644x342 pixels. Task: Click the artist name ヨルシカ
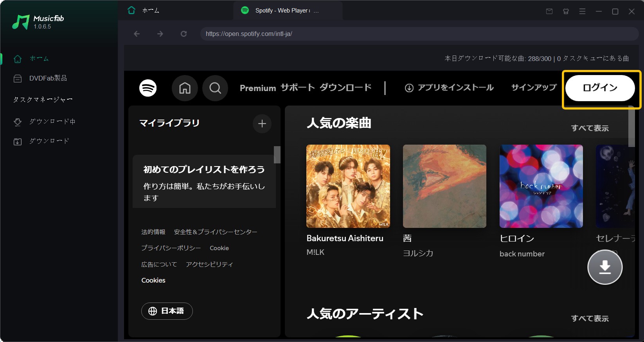click(418, 253)
